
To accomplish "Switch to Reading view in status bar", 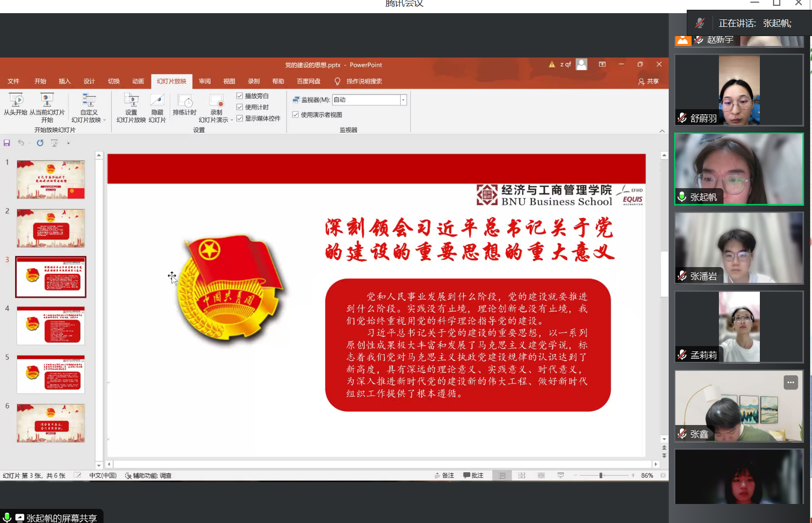I will pyautogui.click(x=541, y=475).
